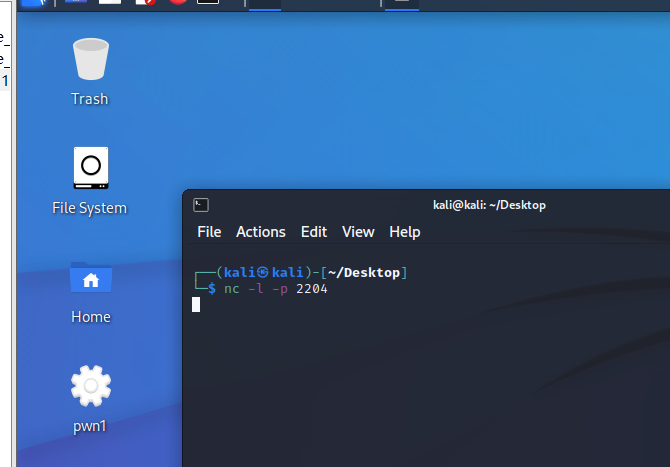Open the Actions menu in terminal
This screenshot has height=467, width=670.
261,232
